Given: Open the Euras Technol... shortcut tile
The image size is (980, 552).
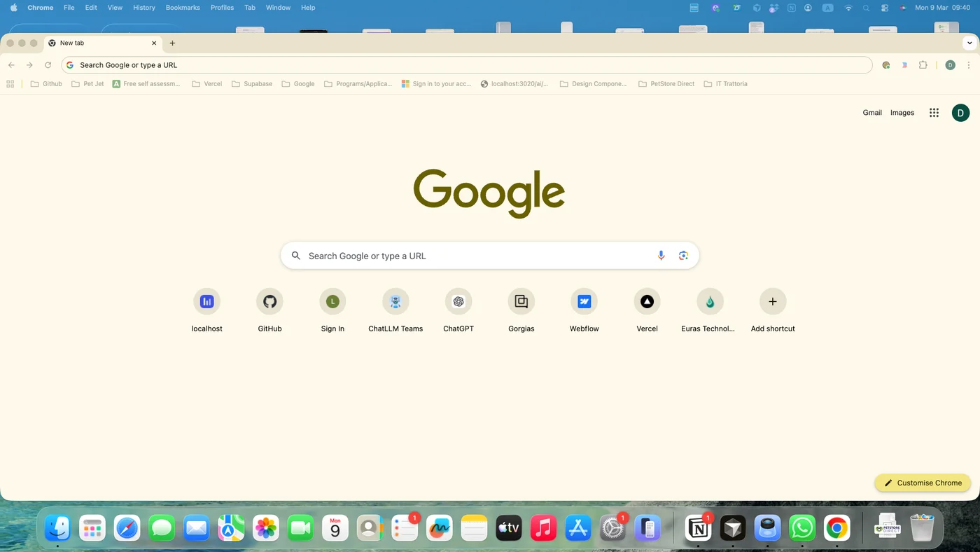Looking at the screenshot, I should click(x=710, y=310).
